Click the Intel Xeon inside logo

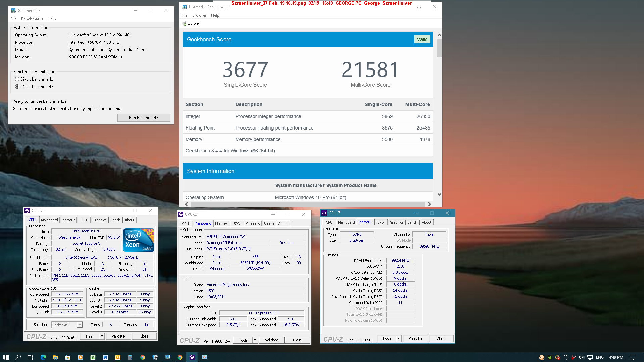[x=139, y=240]
